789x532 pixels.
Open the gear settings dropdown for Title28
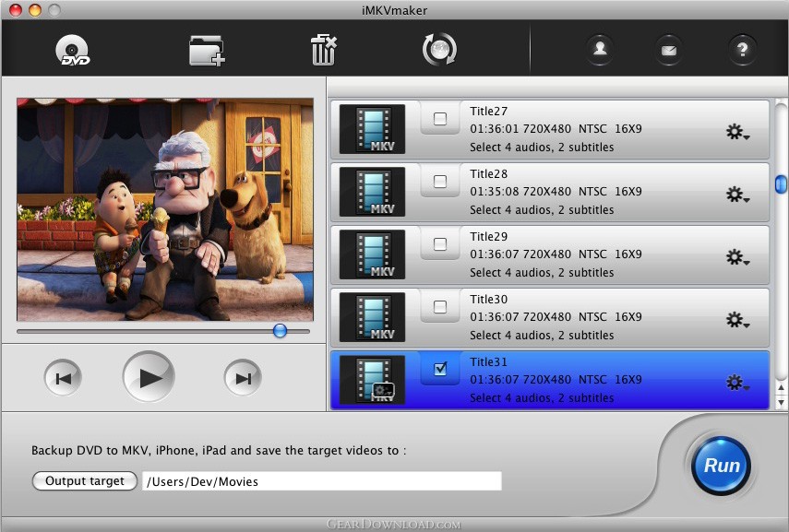point(735,195)
